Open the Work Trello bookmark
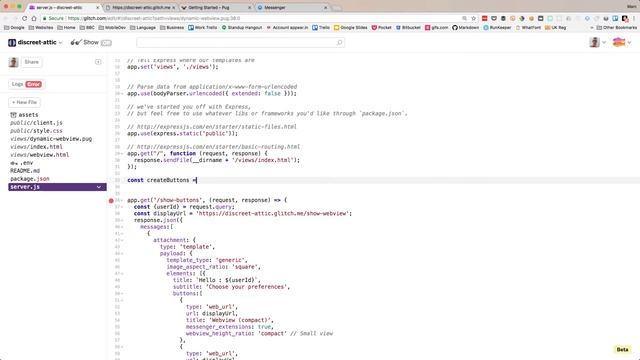640x360 pixels. pyautogui.click(x=202, y=28)
